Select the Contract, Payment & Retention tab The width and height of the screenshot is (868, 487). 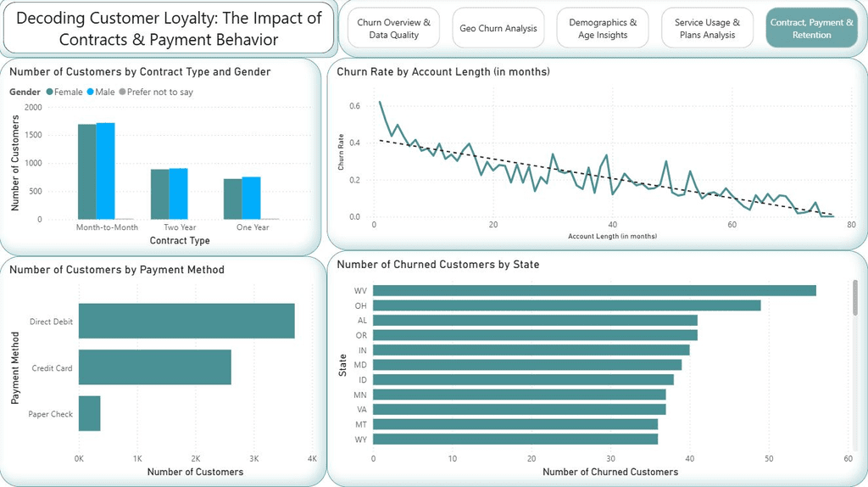[811, 29]
